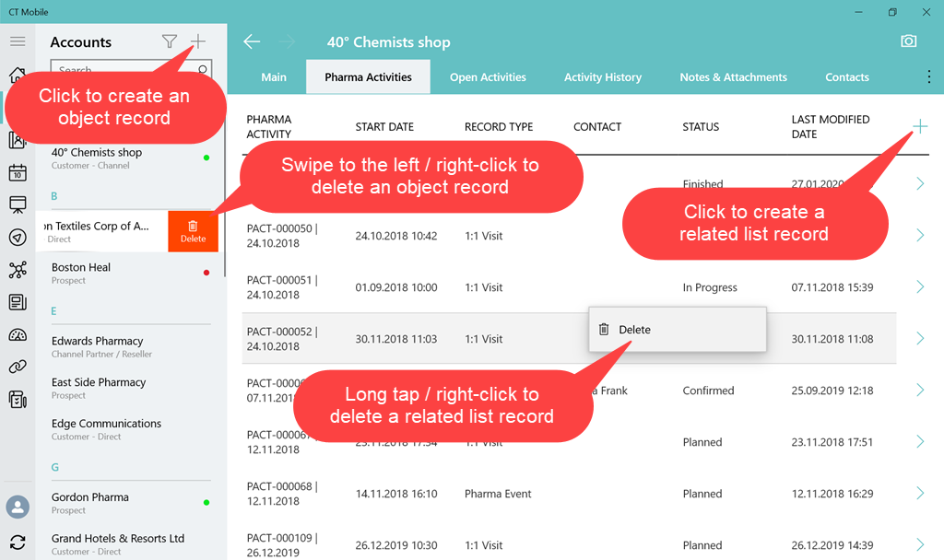Open the dashboard gauge icon in sidebar
The image size is (944, 560).
[18, 334]
